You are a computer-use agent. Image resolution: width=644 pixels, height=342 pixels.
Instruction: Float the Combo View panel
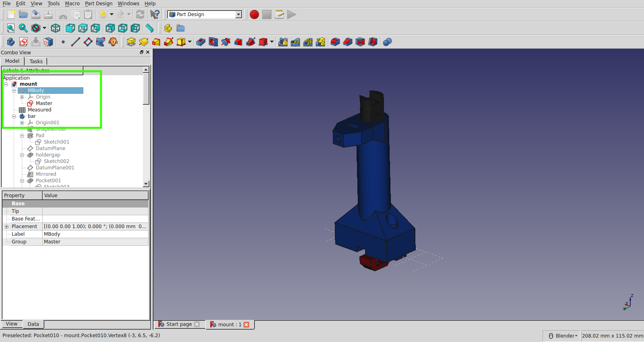[142, 52]
